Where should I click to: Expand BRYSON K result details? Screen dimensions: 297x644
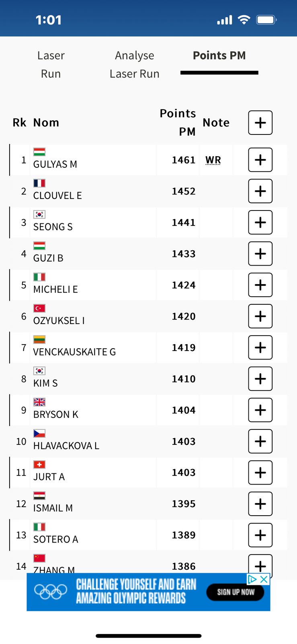[x=260, y=410]
